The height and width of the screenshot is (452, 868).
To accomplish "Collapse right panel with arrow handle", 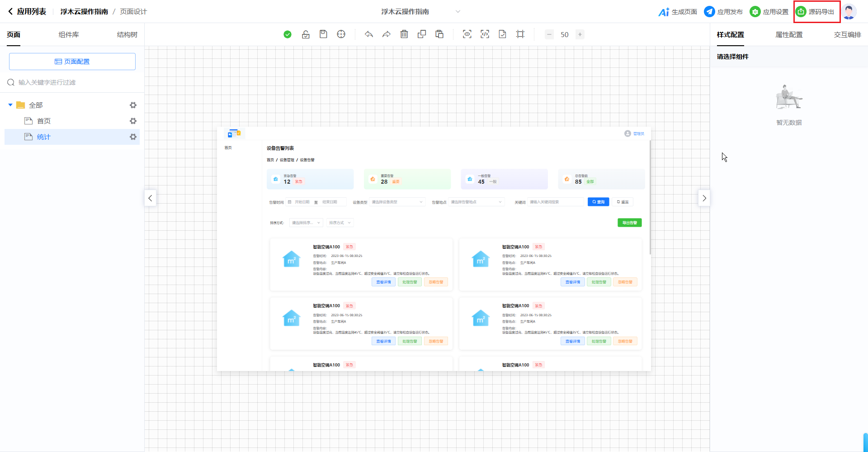I will 704,198.
